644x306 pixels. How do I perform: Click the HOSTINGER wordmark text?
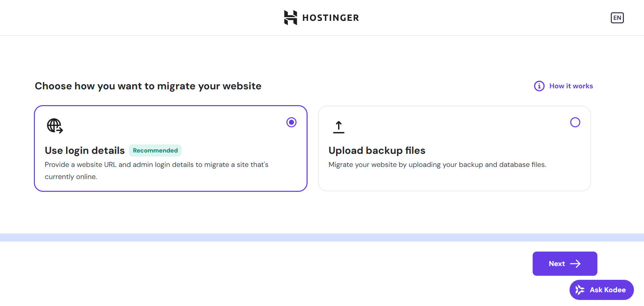[x=331, y=18]
